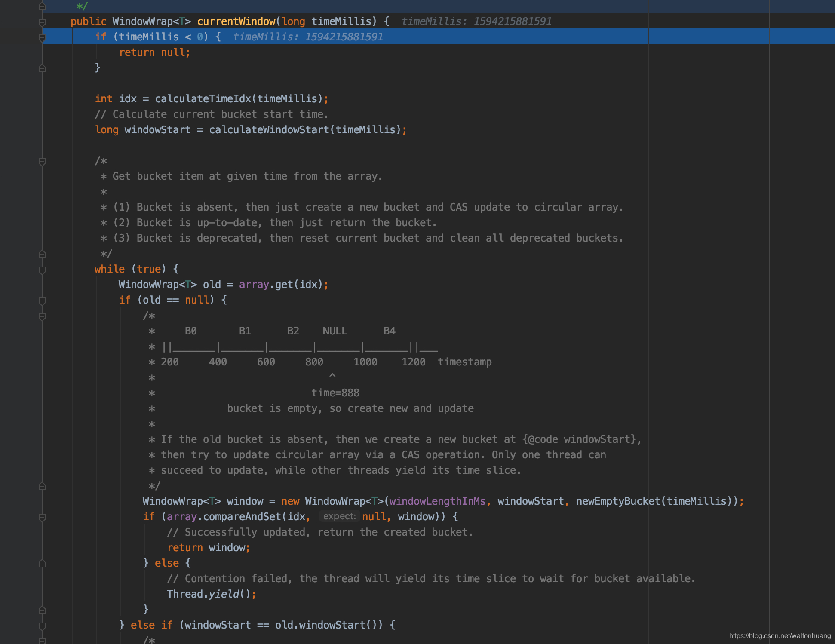Click comment starting '// Contention failed'

click(431, 579)
